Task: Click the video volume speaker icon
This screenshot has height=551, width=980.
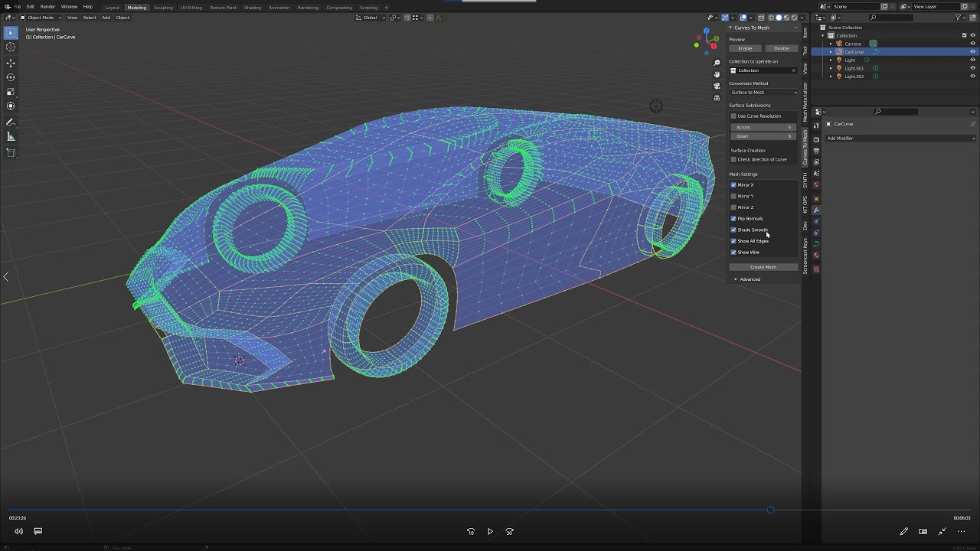Action: pyautogui.click(x=18, y=531)
